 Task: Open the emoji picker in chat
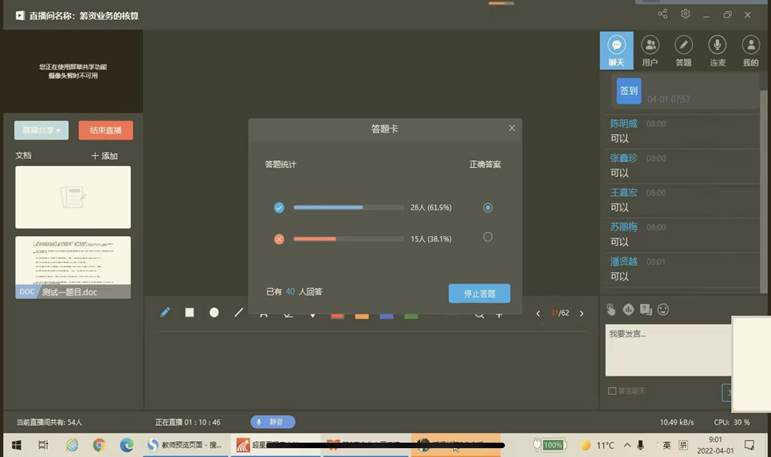663,309
